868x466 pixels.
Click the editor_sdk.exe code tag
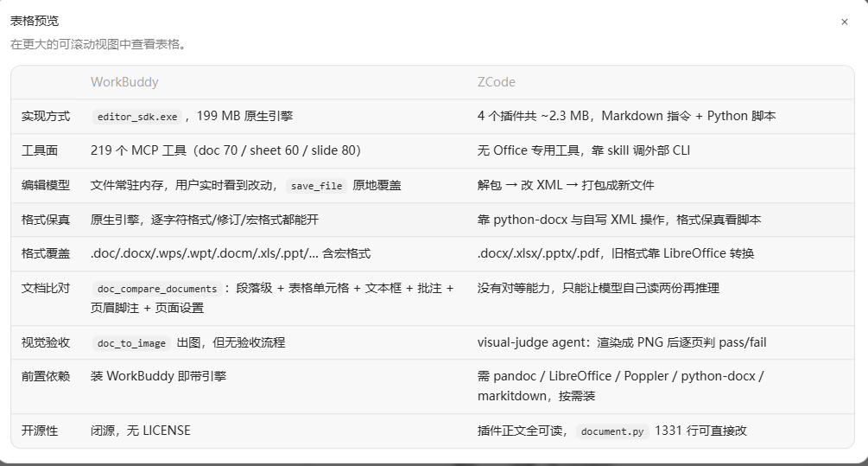click(137, 117)
